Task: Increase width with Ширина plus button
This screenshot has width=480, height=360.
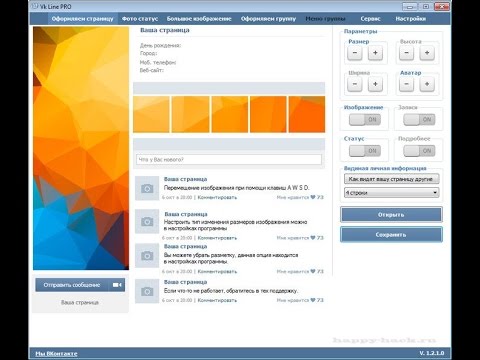Action: 375,84
